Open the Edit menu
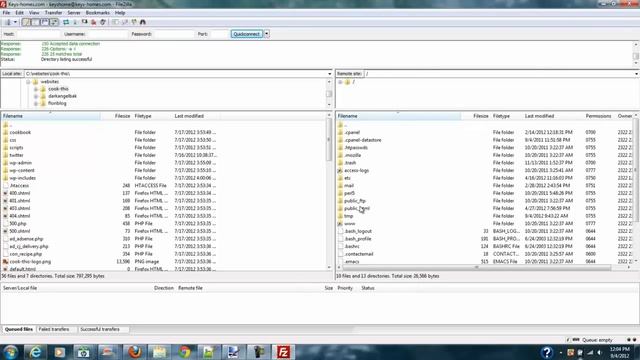 tap(19, 13)
